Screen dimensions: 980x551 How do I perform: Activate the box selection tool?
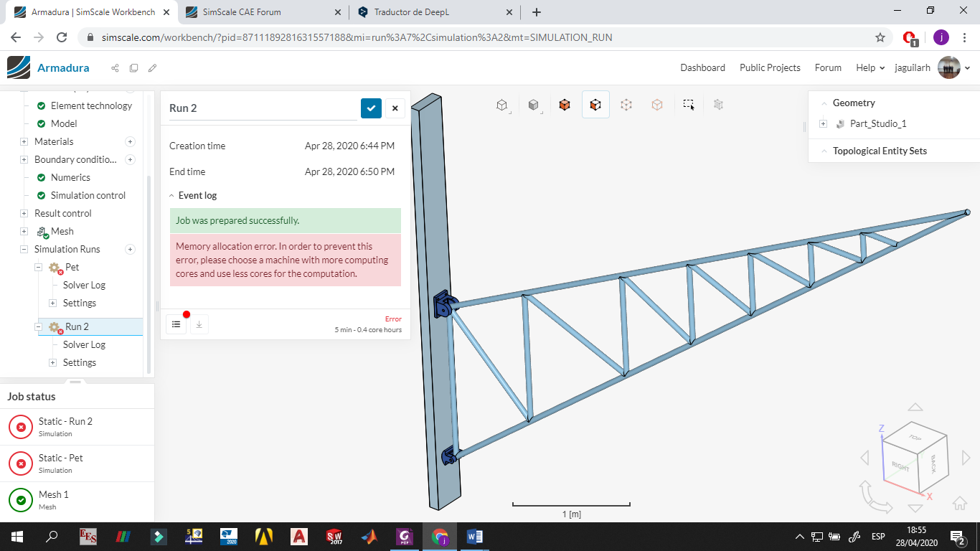click(688, 105)
